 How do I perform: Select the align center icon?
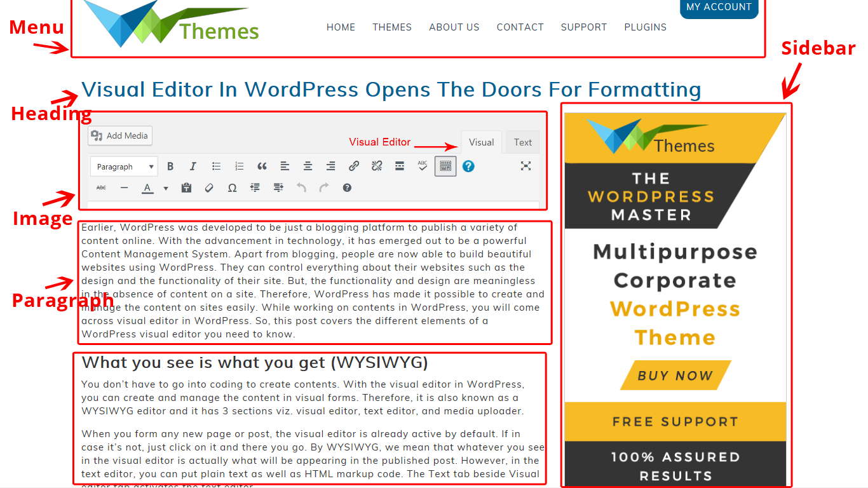(308, 166)
